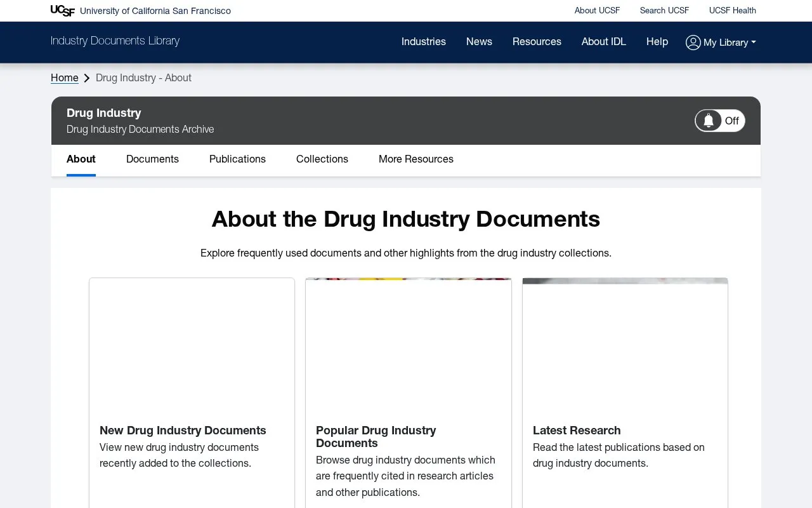This screenshot has width=812, height=508.
Task: Open the More Resources tab
Action: [x=416, y=159]
